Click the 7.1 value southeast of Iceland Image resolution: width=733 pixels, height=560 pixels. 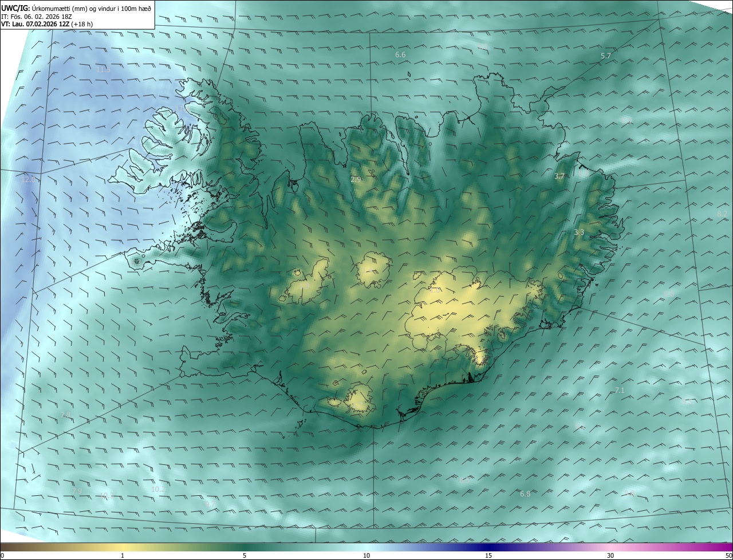click(620, 390)
